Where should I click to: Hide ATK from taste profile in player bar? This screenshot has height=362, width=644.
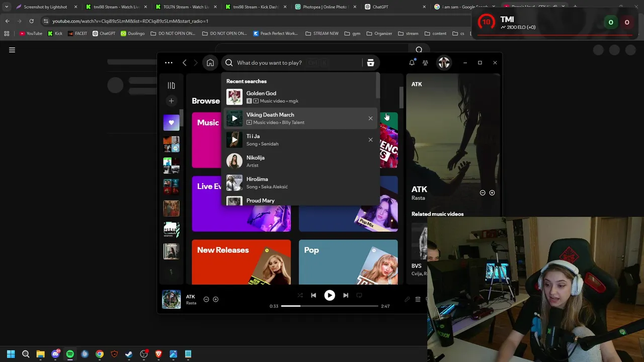[x=206, y=299]
